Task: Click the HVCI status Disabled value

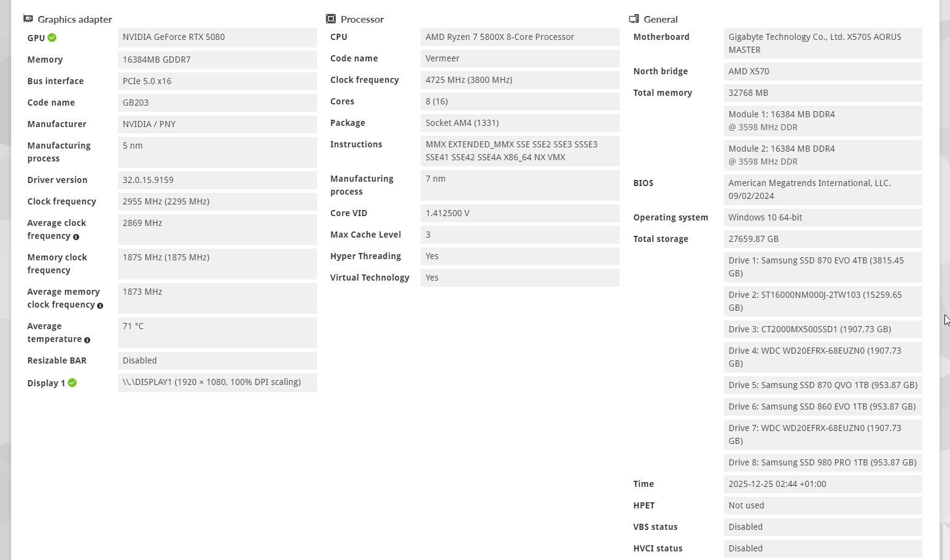Action: (823, 548)
